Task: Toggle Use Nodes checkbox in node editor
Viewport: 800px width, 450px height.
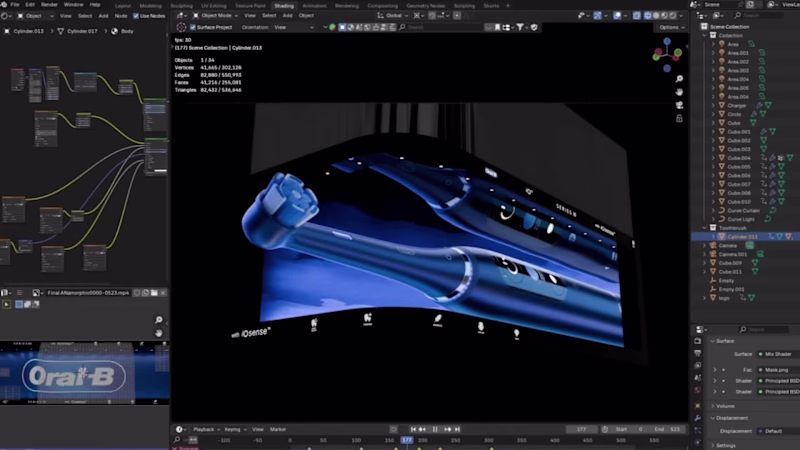Action: pos(136,16)
